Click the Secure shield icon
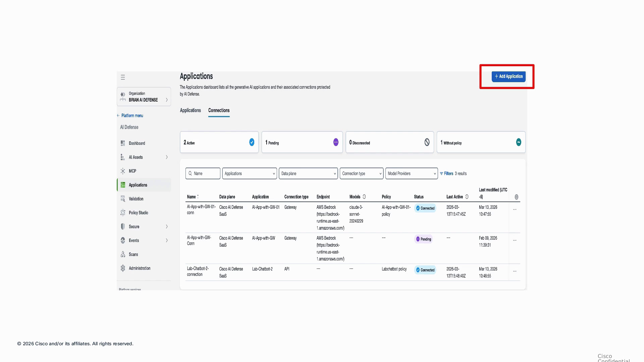Screen dimensions: 644x362 click(x=123, y=227)
